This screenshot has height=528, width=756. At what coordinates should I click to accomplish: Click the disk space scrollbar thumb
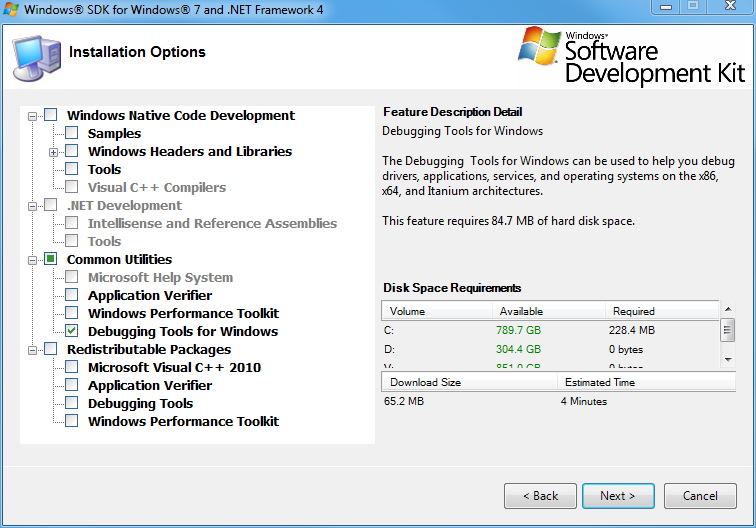coord(728,330)
